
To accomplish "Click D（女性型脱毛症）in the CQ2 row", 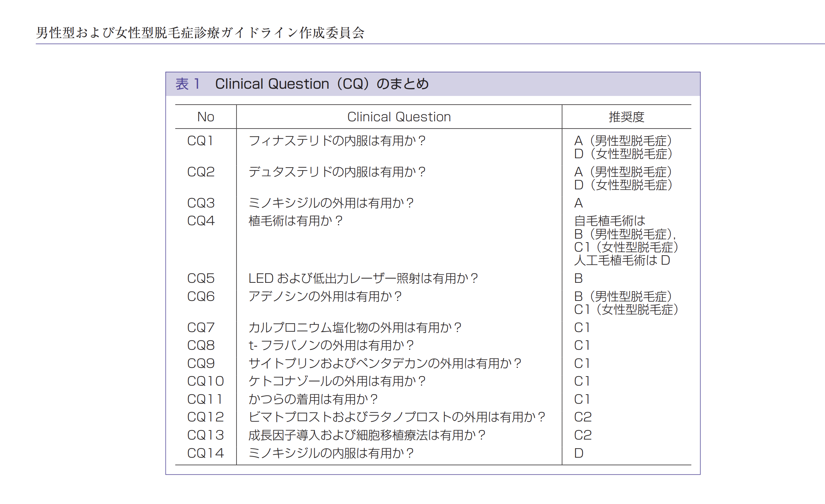I will pyautogui.click(x=623, y=185).
